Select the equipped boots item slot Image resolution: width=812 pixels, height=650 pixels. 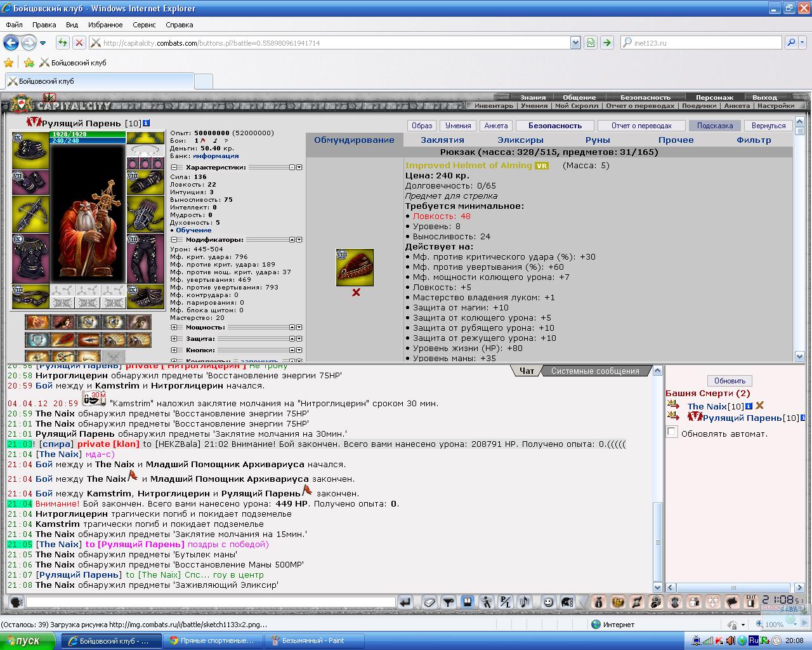[145, 296]
